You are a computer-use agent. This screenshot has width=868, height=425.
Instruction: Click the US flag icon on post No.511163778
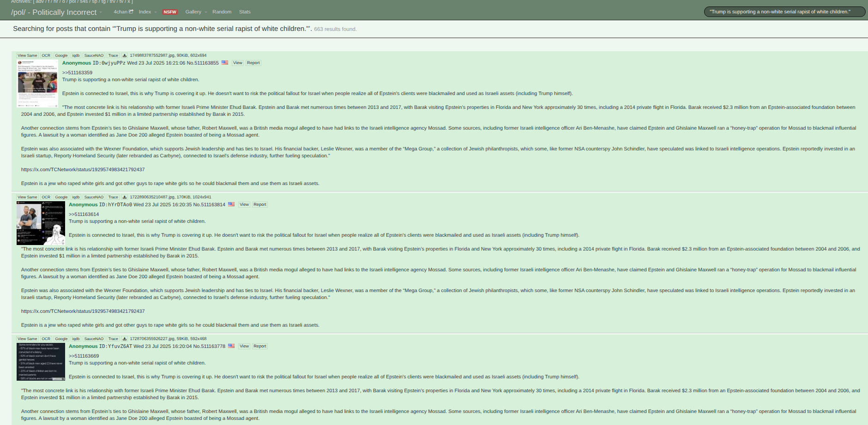point(231,346)
